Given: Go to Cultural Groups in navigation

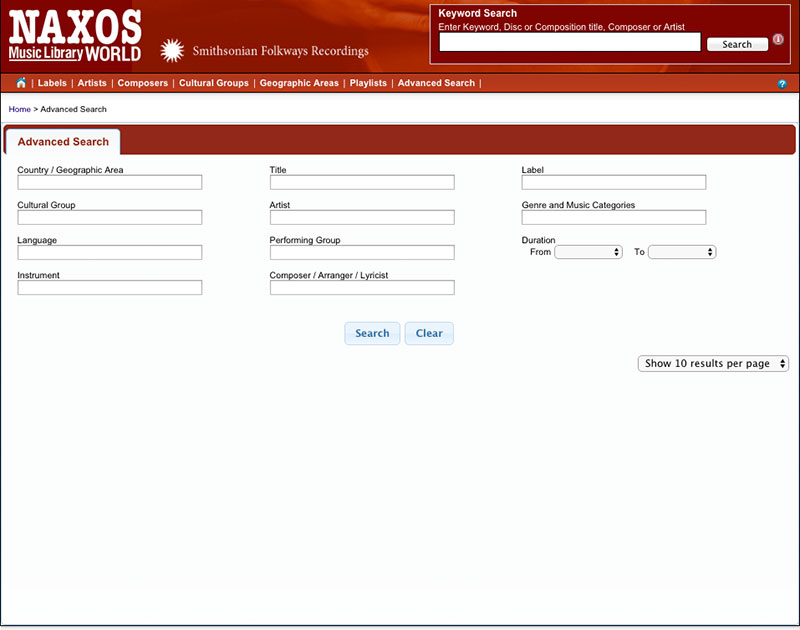Looking at the screenshot, I should pos(214,83).
